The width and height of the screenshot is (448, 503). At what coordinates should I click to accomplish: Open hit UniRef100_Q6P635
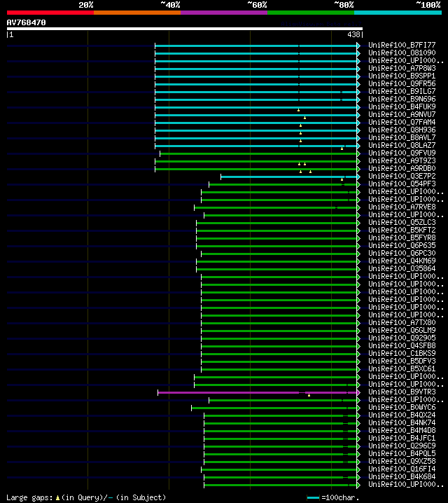coord(402,245)
